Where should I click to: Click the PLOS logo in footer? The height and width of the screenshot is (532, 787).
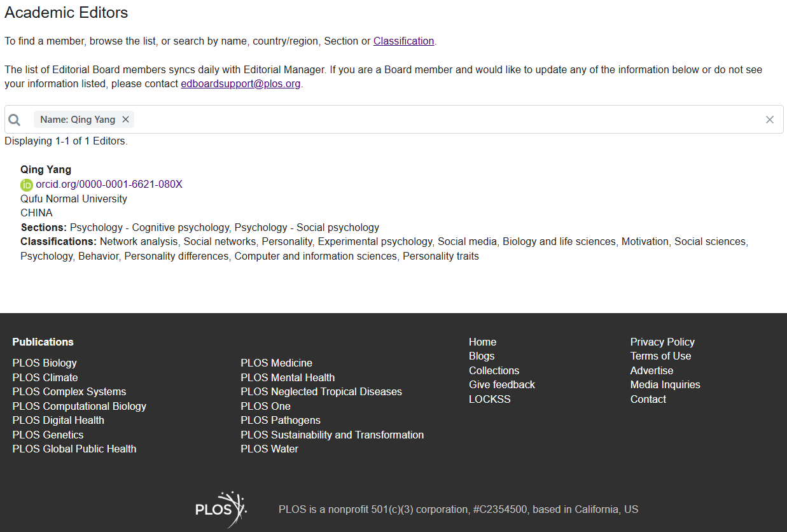coord(220,509)
